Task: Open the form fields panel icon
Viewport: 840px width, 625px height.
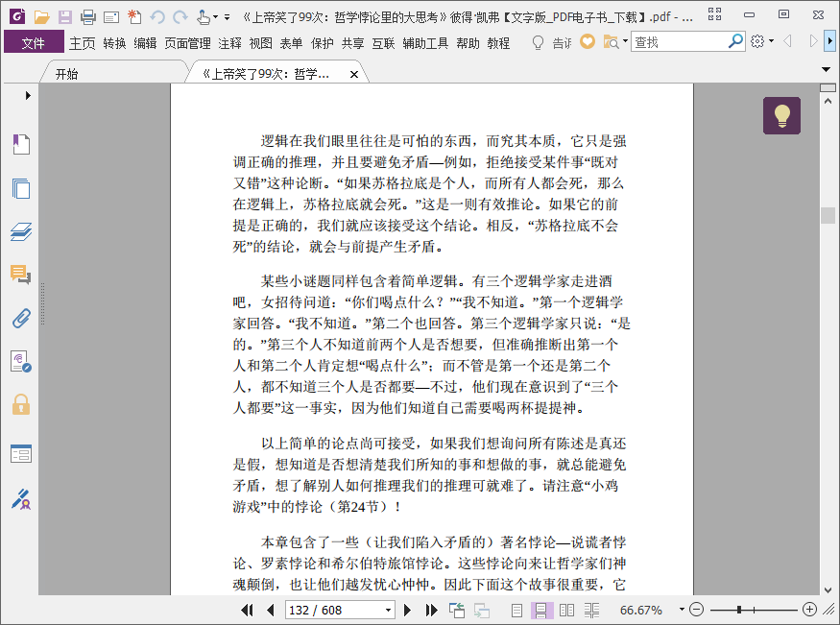Action: 21,453
